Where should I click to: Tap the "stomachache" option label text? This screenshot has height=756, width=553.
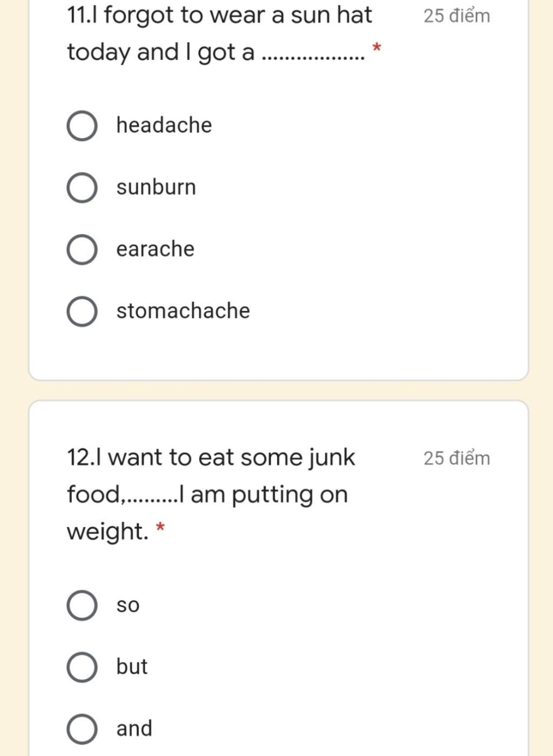pyautogui.click(x=183, y=311)
